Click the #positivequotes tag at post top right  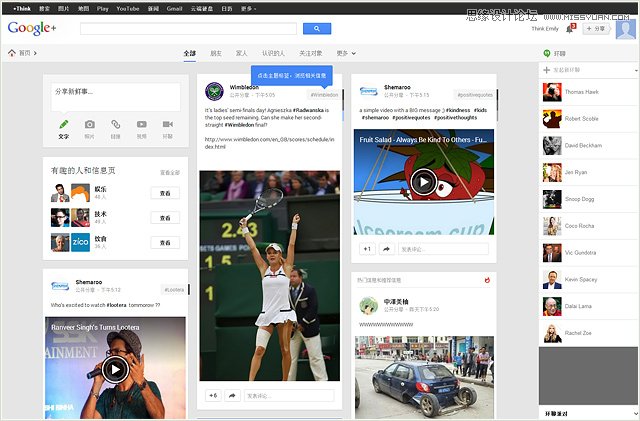pyautogui.click(x=475, y=95)
